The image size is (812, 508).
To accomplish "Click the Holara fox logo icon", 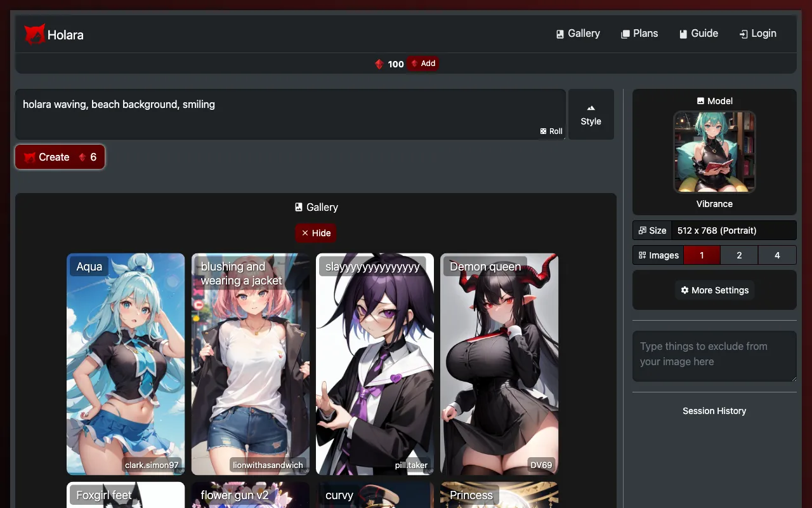I will [x=34, y=34].
